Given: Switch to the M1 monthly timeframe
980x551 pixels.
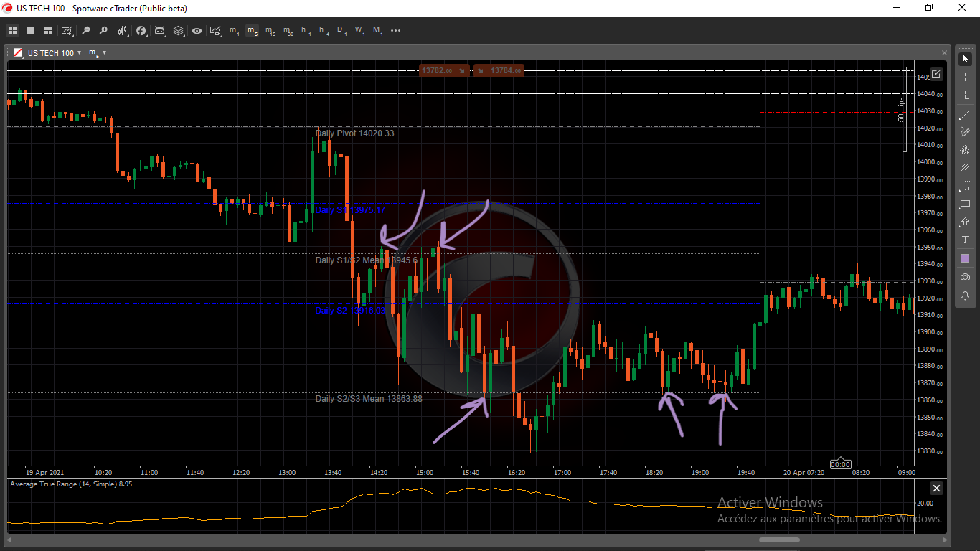Looking at the screenshot, I should click(378, 31).
